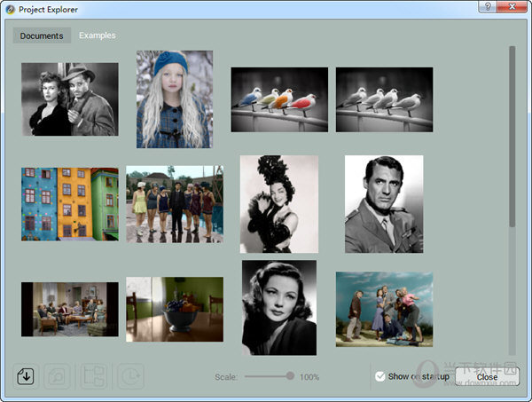532x402 pixels.
Task: Click the Close button
Action: click(487, 377)
